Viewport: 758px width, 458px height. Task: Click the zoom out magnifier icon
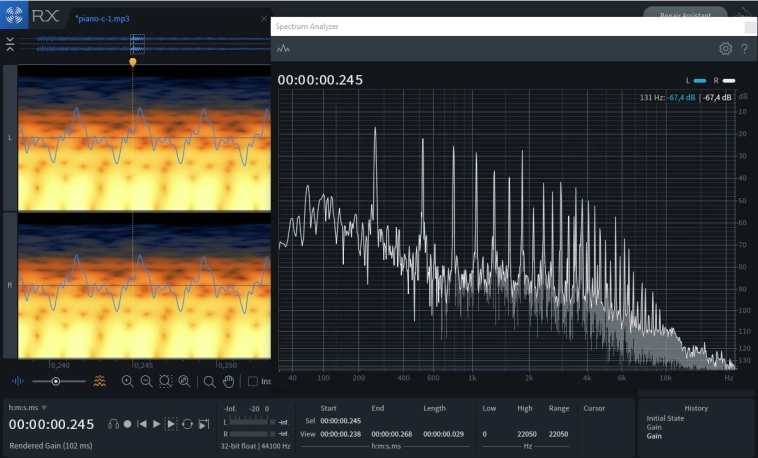(x=146, y=381)
